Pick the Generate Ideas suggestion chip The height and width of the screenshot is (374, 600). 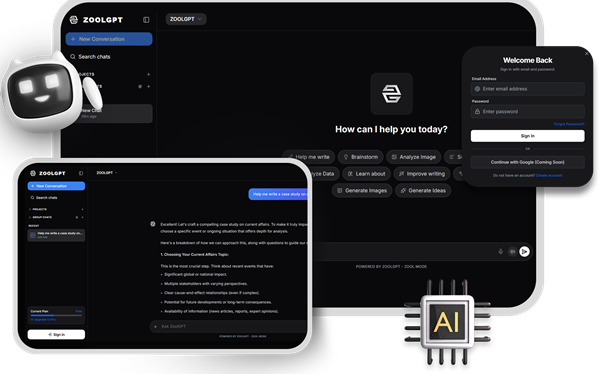pos(423,191)
